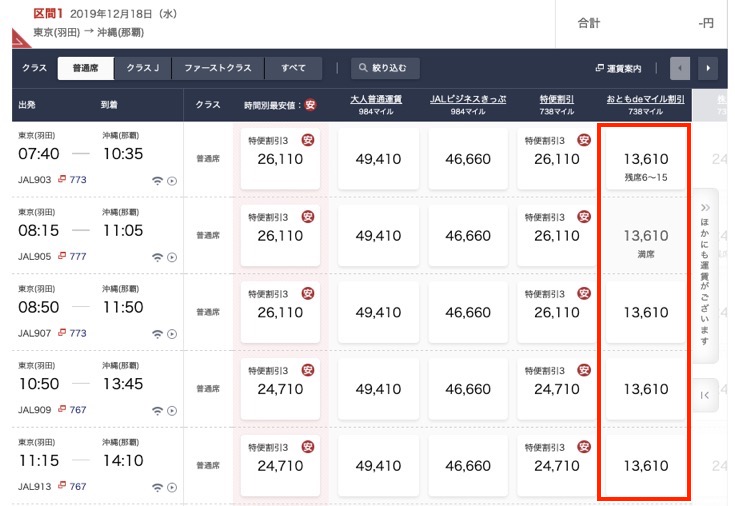
Task: Click arrival time 14:10
Action: pyautogui.click(x=123, y=461)
